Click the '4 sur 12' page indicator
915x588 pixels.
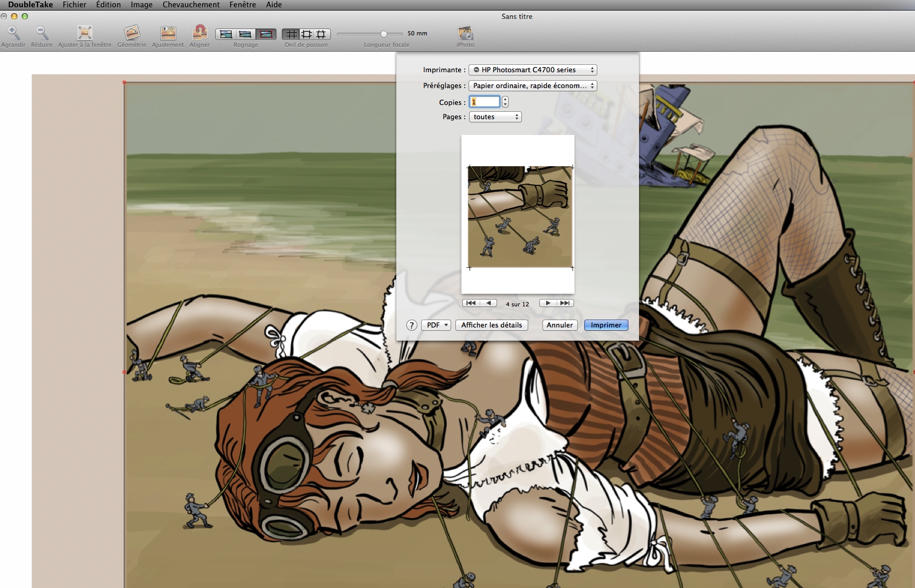pos(517,304)
